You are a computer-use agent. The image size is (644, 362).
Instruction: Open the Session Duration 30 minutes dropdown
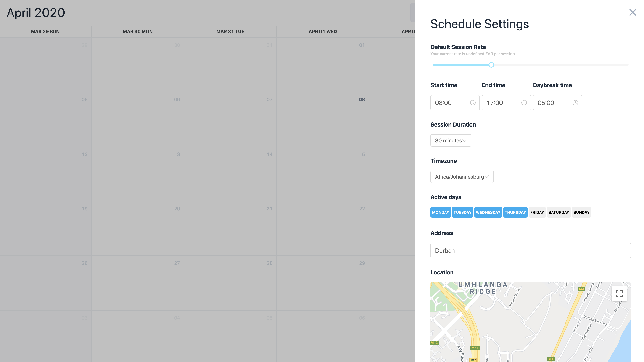(x=451, y=140)
